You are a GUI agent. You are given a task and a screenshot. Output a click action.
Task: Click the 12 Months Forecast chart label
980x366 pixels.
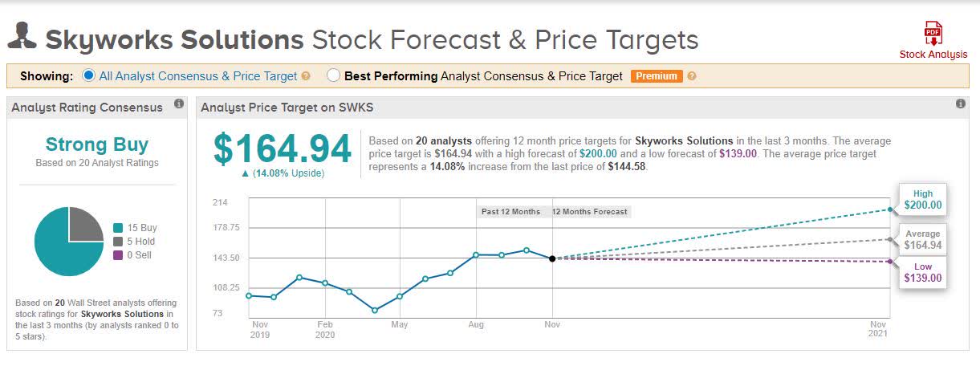pyautogui.click(x=589, y=212)
